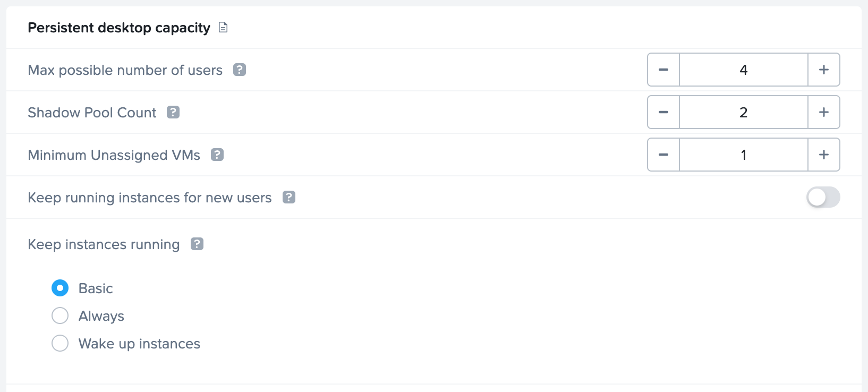This screenshot has height=392, width=868.
Task: Decrease the Shadow Pool Count value
Action: (663, 112)
